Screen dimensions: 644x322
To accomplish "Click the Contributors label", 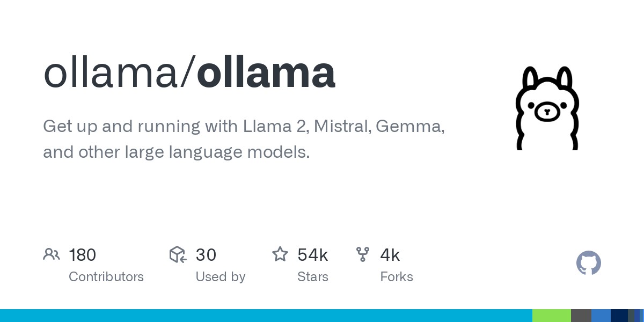I will click(106, 277).
